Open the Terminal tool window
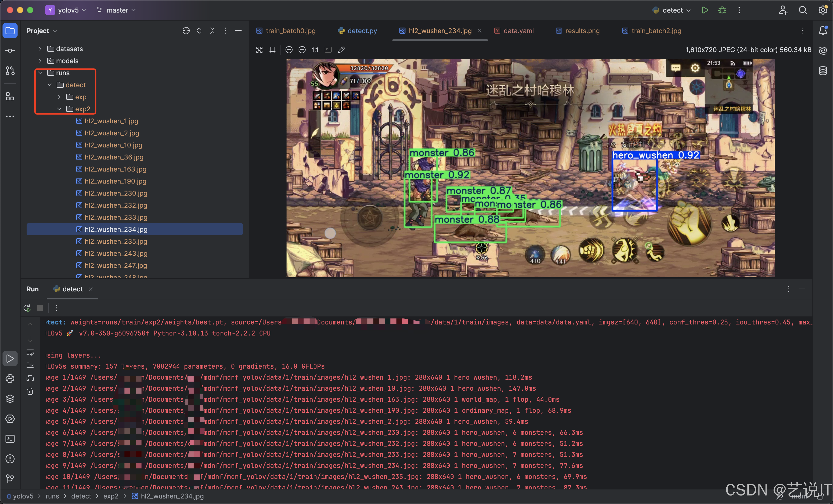Screen dimensions: 833x504 [x=10, y=439]
